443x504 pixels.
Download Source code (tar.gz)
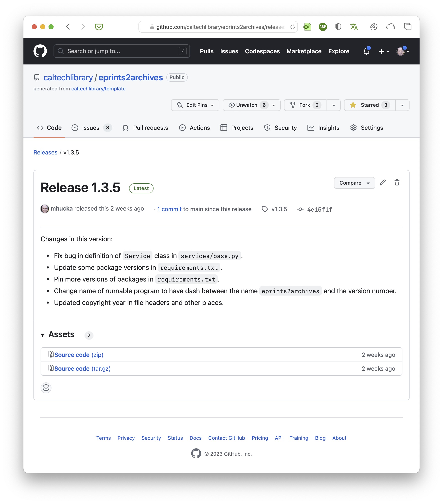point(82,368)
